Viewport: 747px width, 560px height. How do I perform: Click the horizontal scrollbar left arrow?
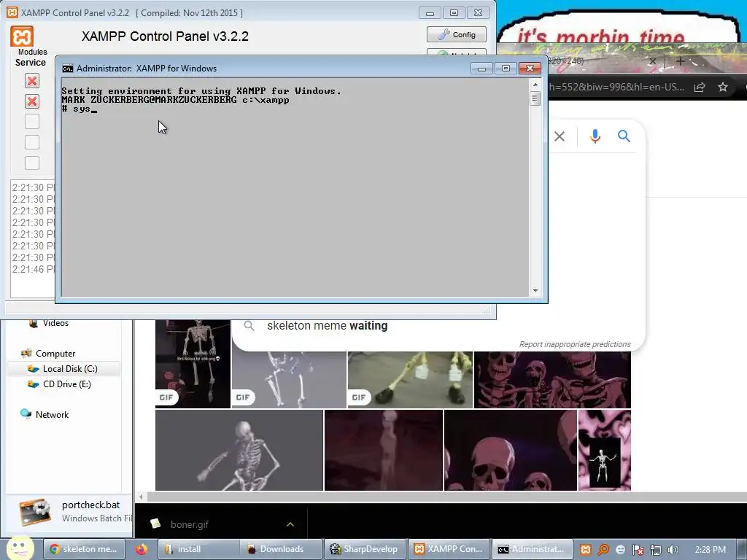pos(141,497)
